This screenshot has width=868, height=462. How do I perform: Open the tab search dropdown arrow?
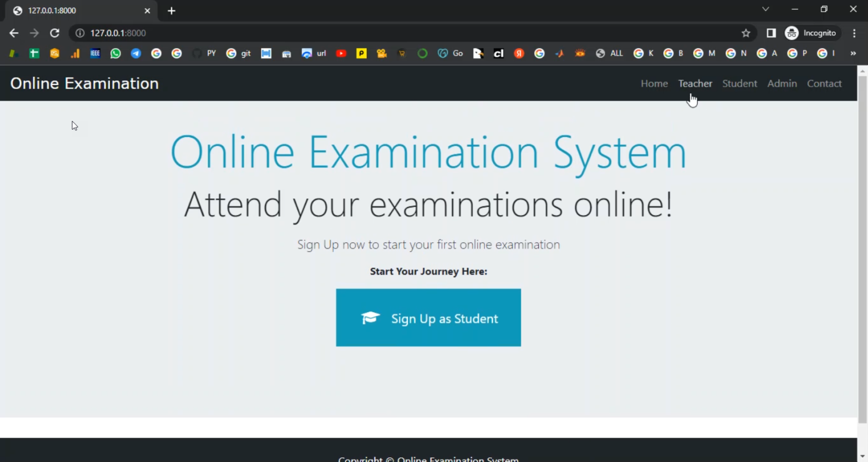766,9
